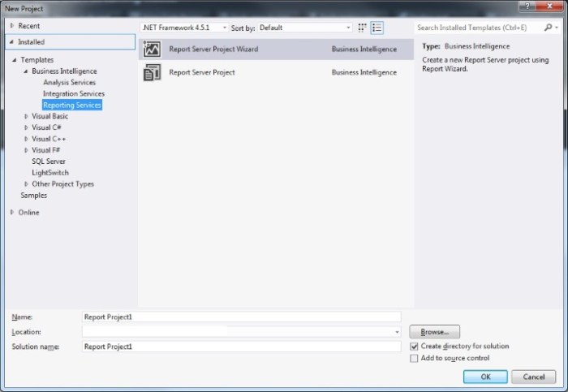Expand the Other Project Types node
The image size is (568, 392).
pos(26,184)
